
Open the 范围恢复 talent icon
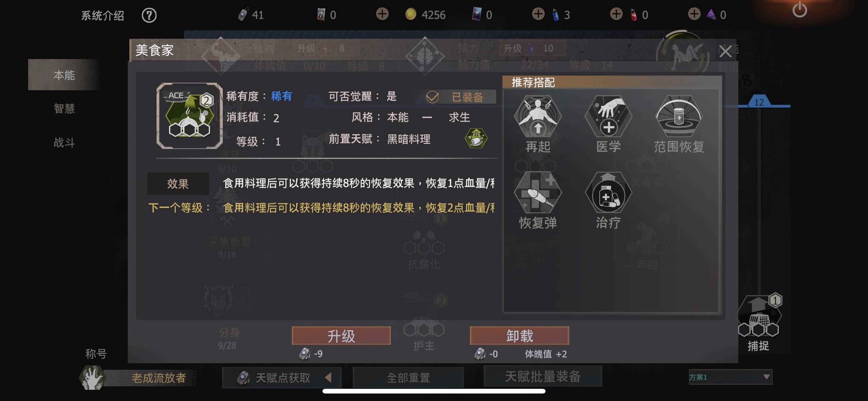pos(679,116)
